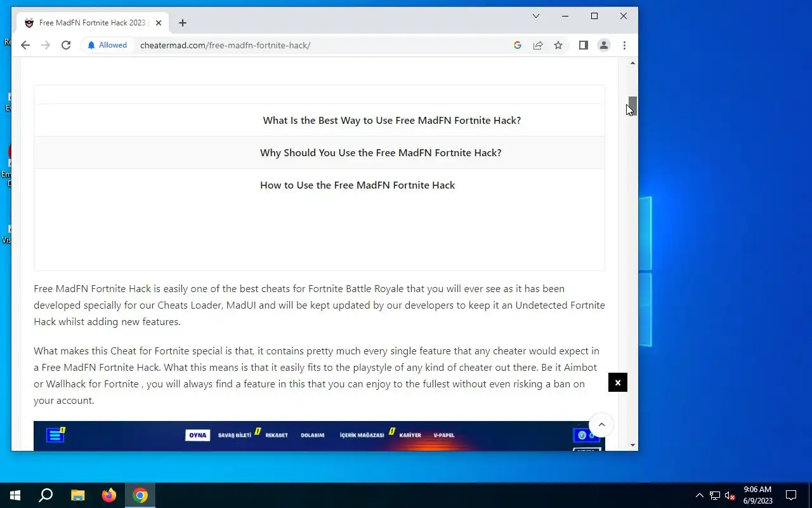Open File Explorer from taskbar
The image size is (812, 508).
point(77,495)
